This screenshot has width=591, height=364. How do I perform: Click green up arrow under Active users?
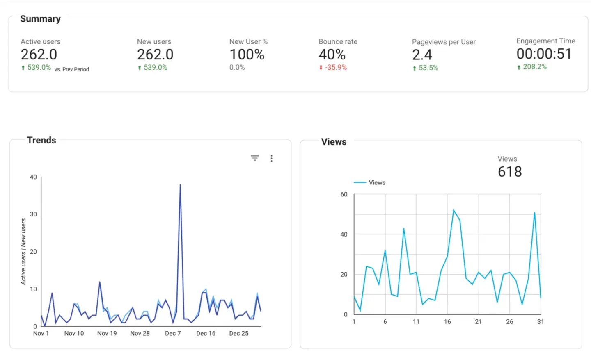point(23,68)
